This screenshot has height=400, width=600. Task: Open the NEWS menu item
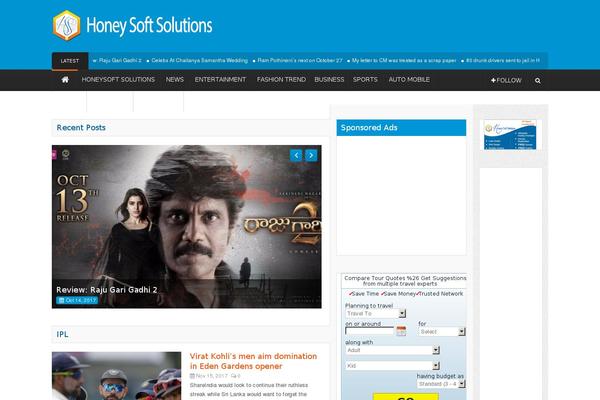pos(175,80)
